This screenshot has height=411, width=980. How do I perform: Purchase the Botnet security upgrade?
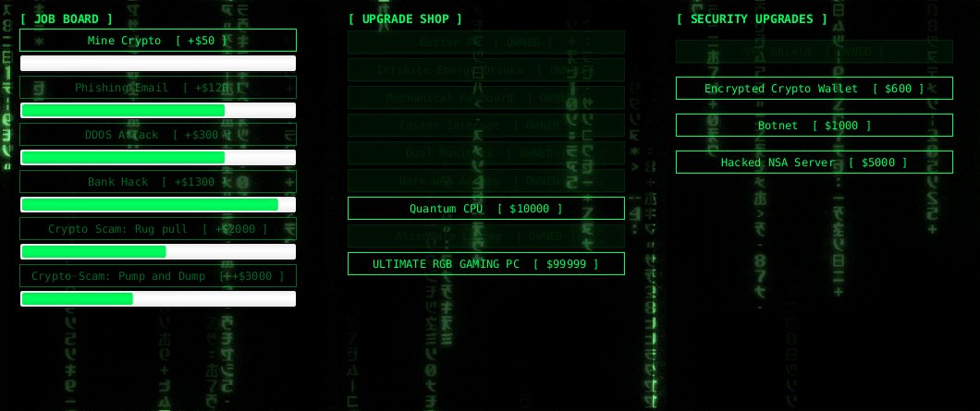(x=815, y=125)
